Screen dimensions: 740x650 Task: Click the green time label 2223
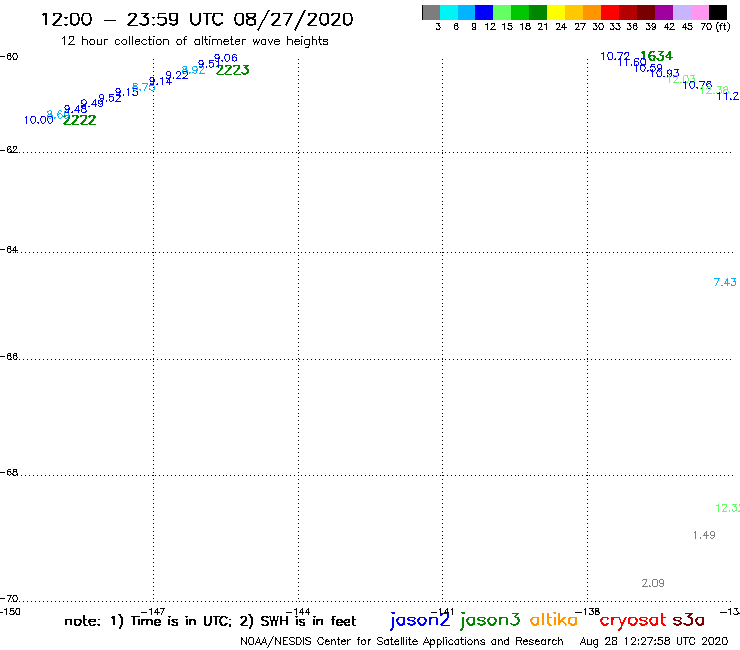[x=233, y=70]
